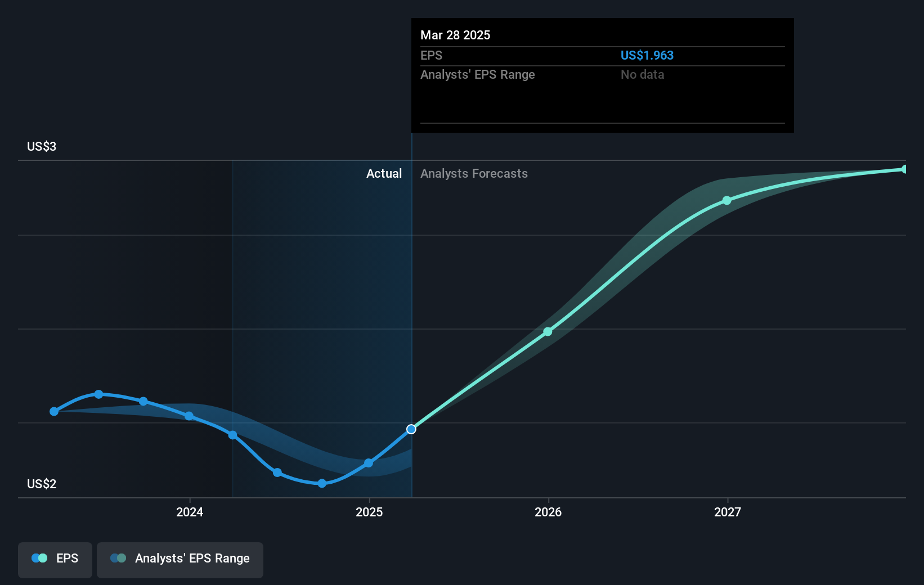Click the EPS point in mid-2024 dip
Screen dimensions: 924x585
click(x=277, y=472)
